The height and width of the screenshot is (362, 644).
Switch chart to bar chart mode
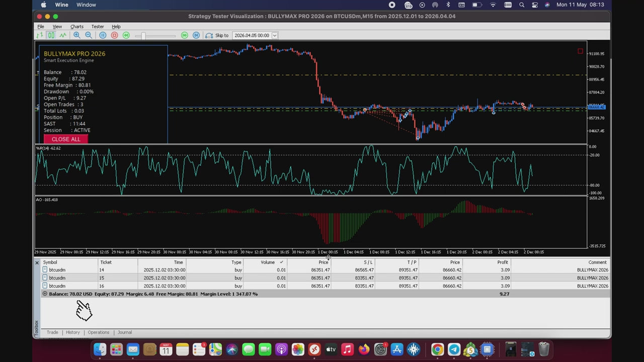coord(40,35)
